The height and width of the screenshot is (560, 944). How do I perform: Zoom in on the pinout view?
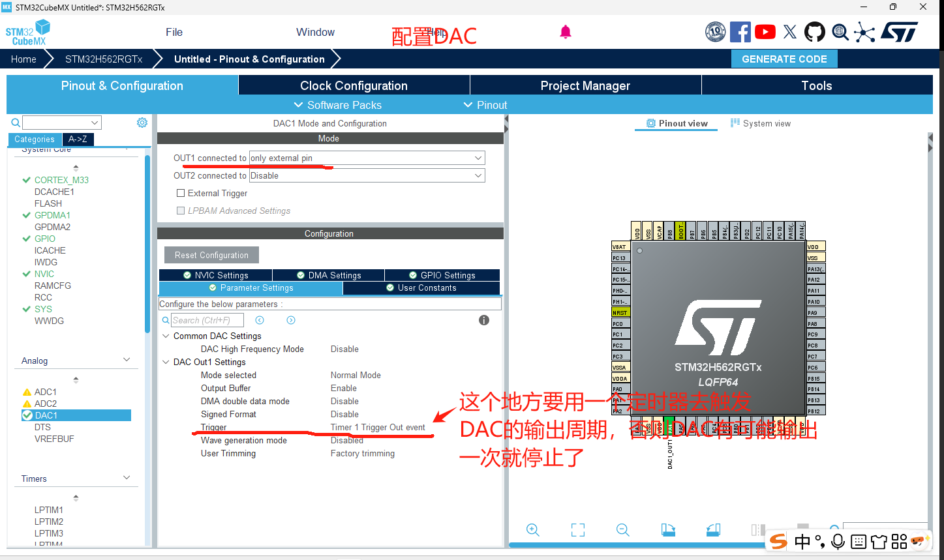coord(533,530)
